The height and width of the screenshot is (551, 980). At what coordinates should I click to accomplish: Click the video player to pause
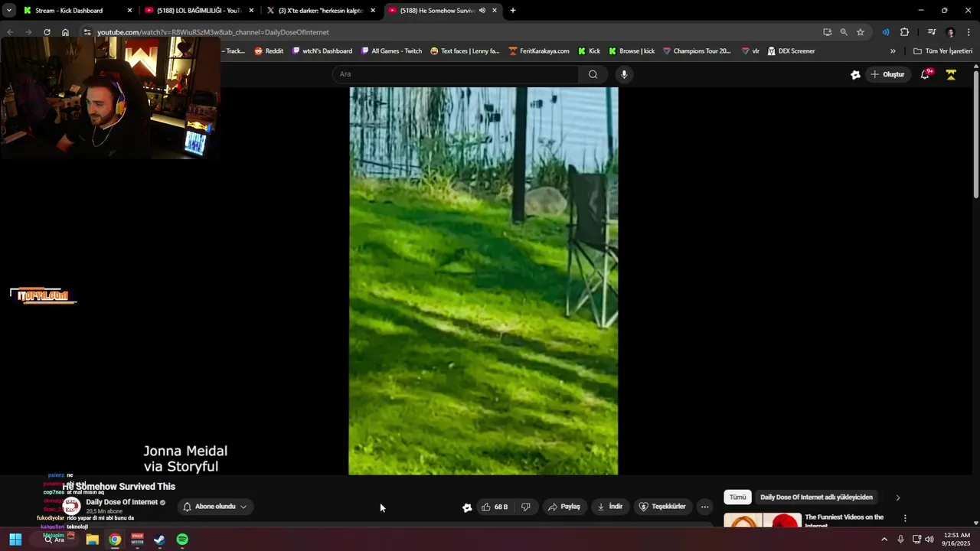click(483, 281)
